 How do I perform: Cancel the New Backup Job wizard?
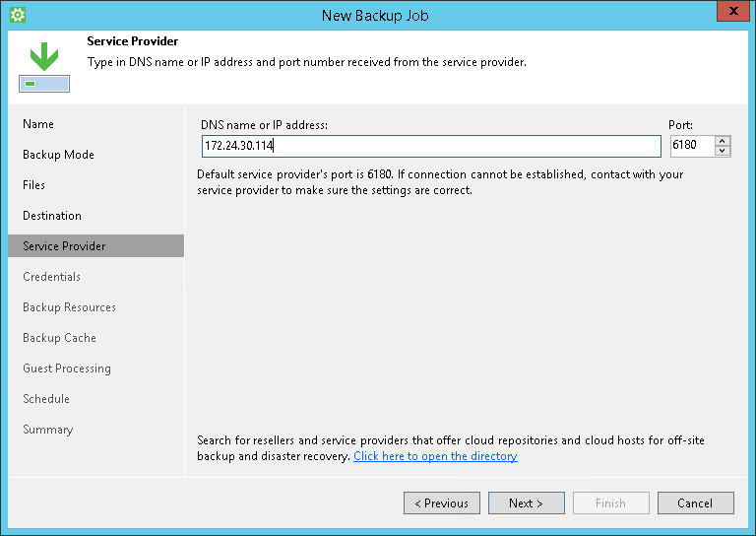click(x=694, y=502)
